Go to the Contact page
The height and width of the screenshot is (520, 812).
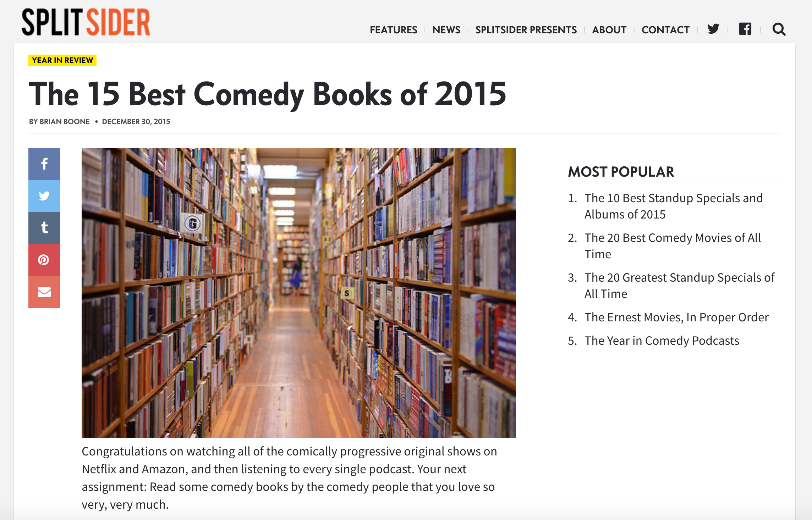tap(665, 30)
